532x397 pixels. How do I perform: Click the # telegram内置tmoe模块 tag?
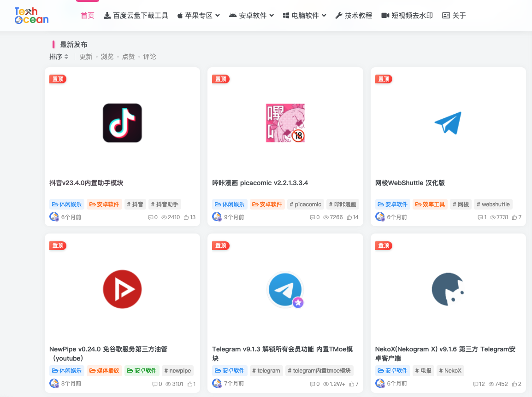tap(319, 371)
